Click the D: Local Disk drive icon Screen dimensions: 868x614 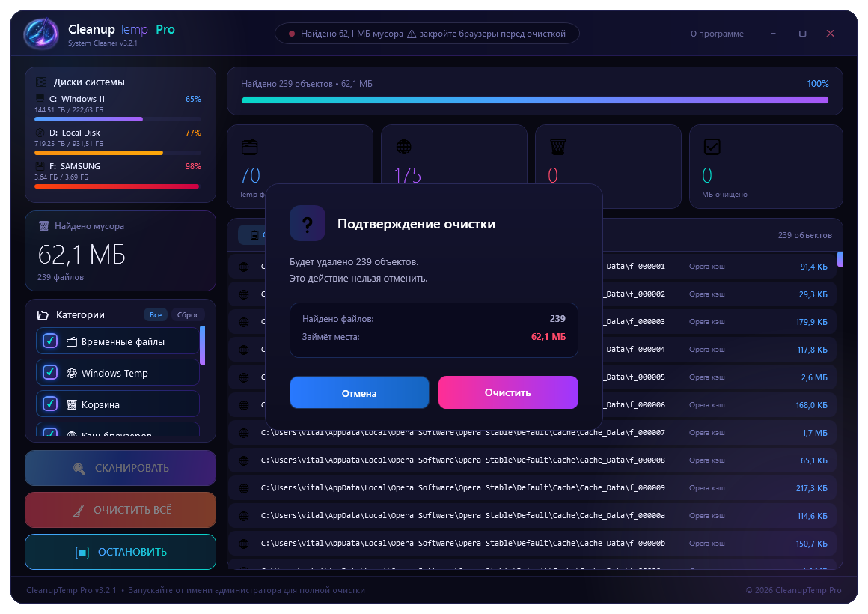click(x=40, y=133)
